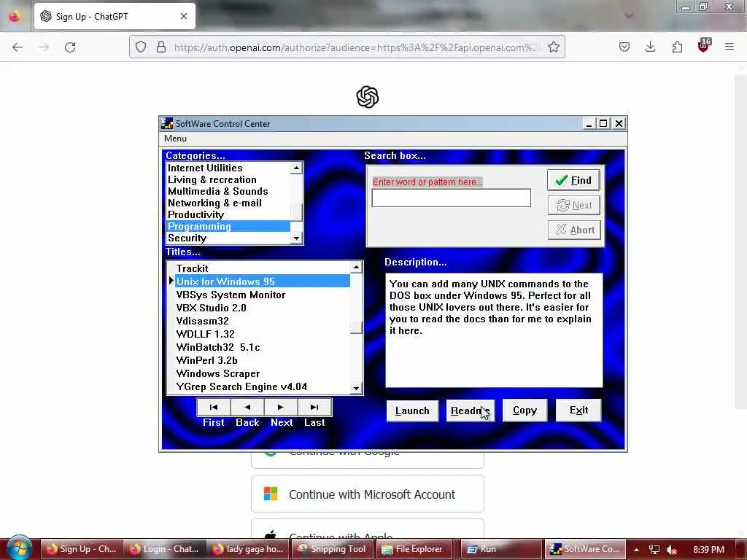Open Windows Start orb

point(19,548)
